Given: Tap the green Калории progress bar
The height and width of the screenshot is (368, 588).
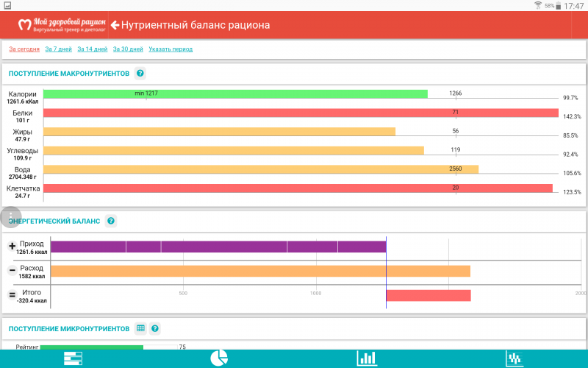Looking at the screenshot, I should tap(235, 94).
